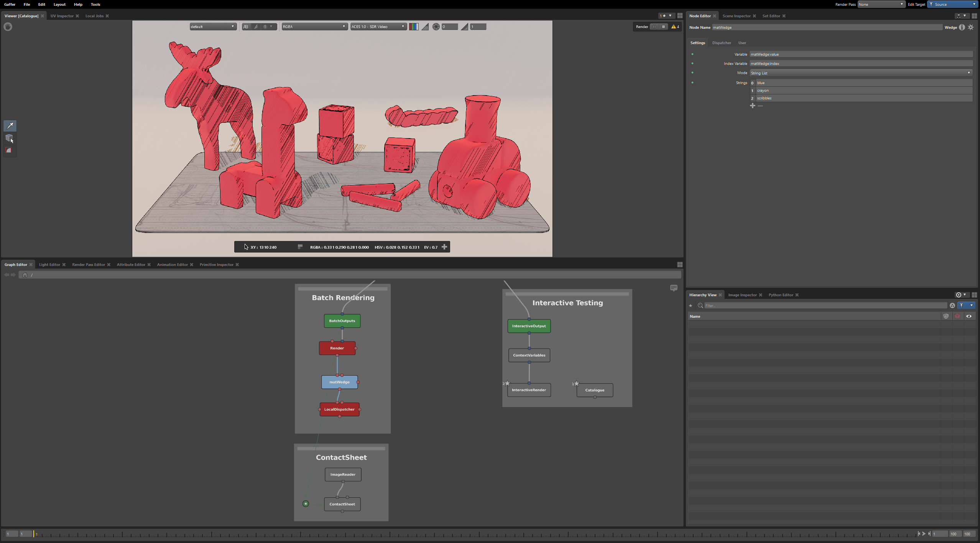Navigate forward in the Graph Editor

click(13, 275)
